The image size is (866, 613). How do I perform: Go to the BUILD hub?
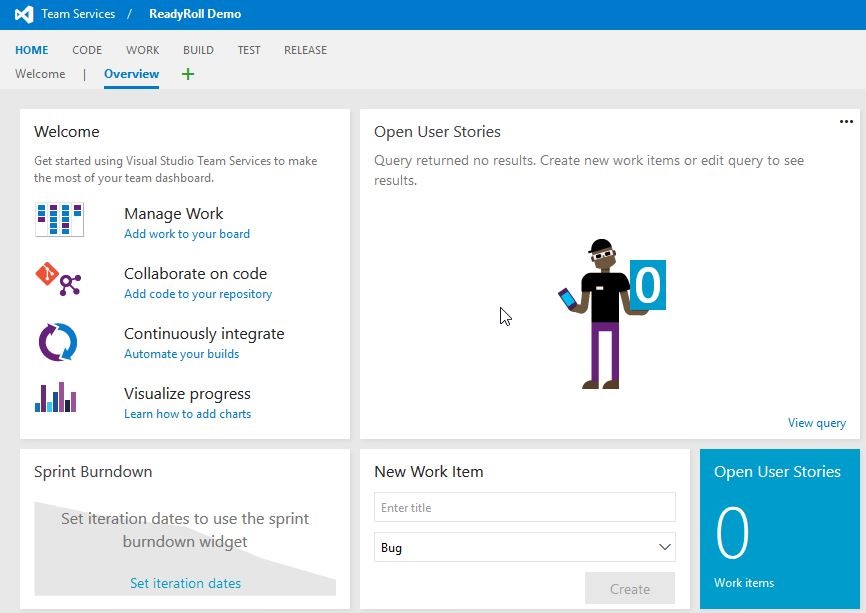click(x=198, y=50)
